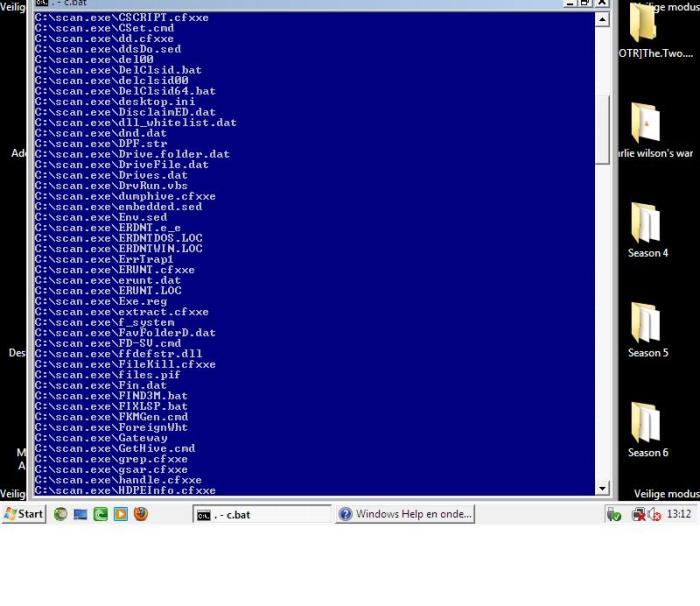The image size is (700, 606).
Task: Click the line C:\scan.exe\FavFolderD.dat
Action: [125, 333]
